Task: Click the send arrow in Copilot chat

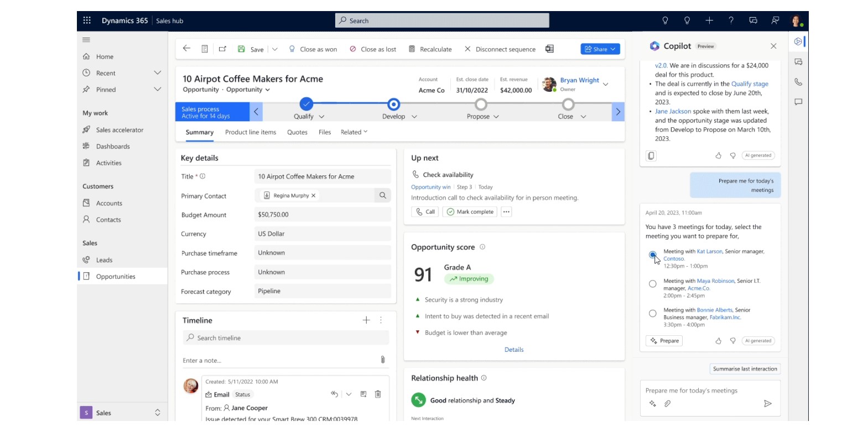Action: (767, 404)
